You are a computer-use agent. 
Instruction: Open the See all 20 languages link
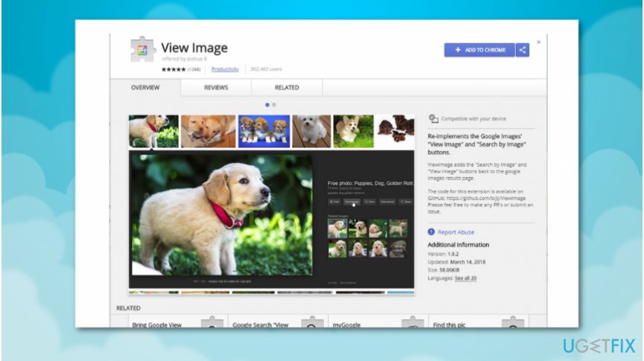(466, 278)
